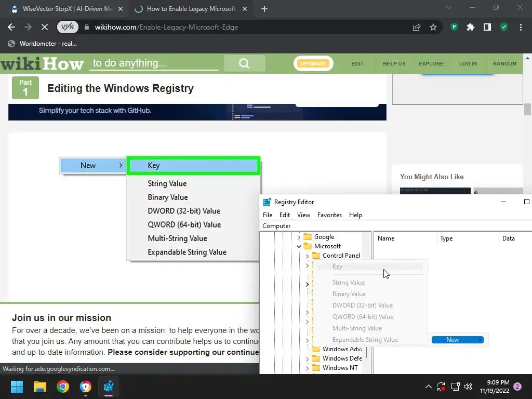Close the How to Enable Legacy Microsoft tab

[x=245, y=9]
